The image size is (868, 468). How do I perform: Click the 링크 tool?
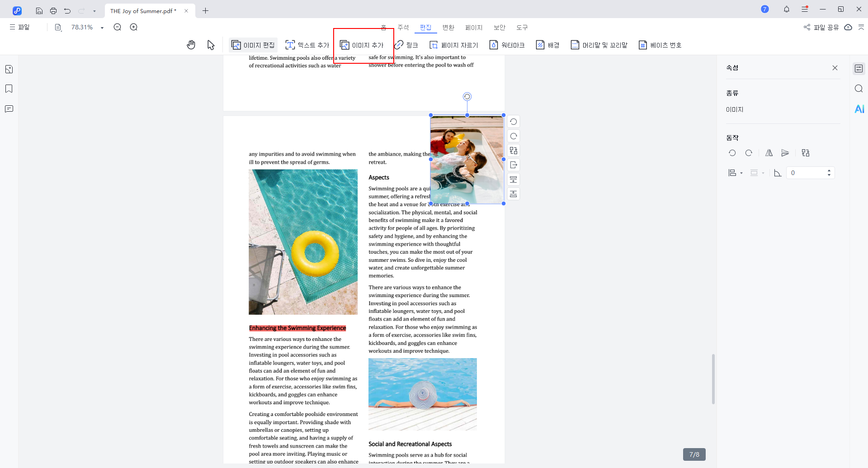click(x=406, y=45)
